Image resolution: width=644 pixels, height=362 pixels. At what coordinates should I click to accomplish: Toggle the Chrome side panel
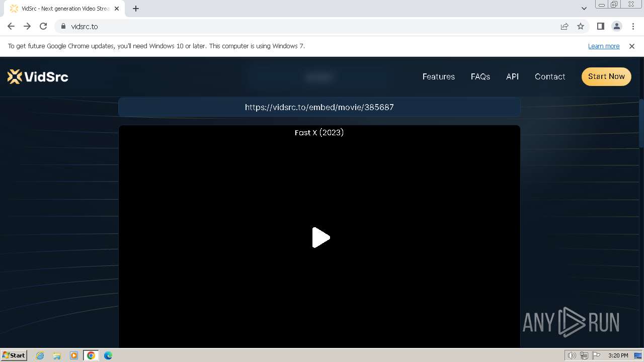[x=600, y=26]
